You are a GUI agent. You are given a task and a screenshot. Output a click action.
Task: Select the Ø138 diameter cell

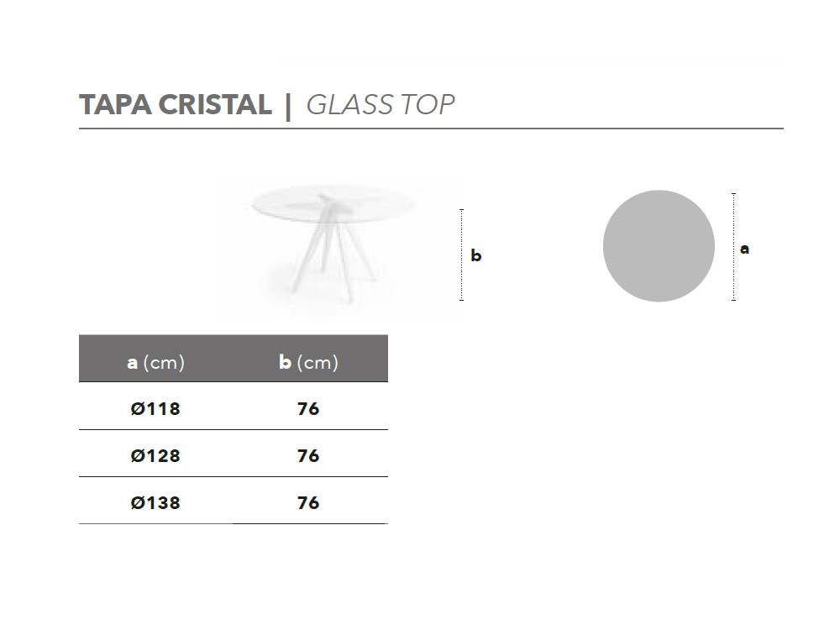[x=155, y=503]
